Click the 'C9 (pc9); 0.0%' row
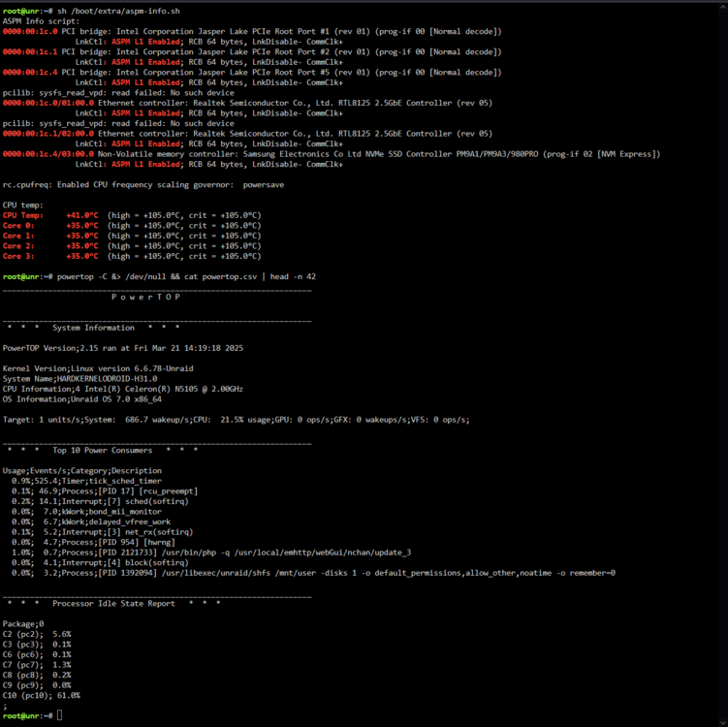The width and height of the screenshot is (728, 727). click(37, 684)
